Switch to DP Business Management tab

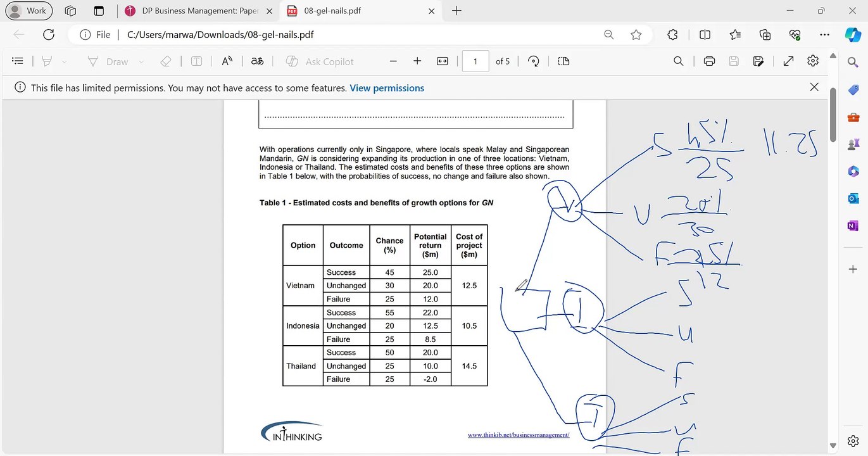(199, 11)
